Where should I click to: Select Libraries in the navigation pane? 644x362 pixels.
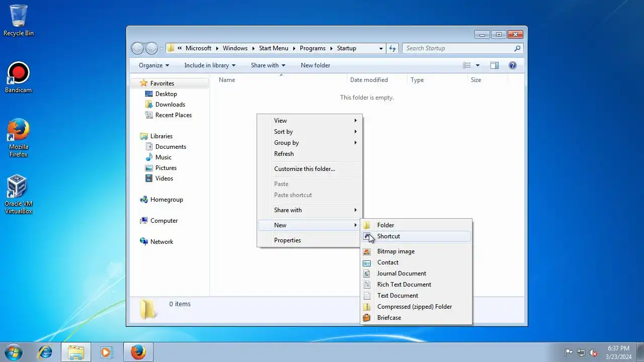pyautogui.click(x=161, y=136)
